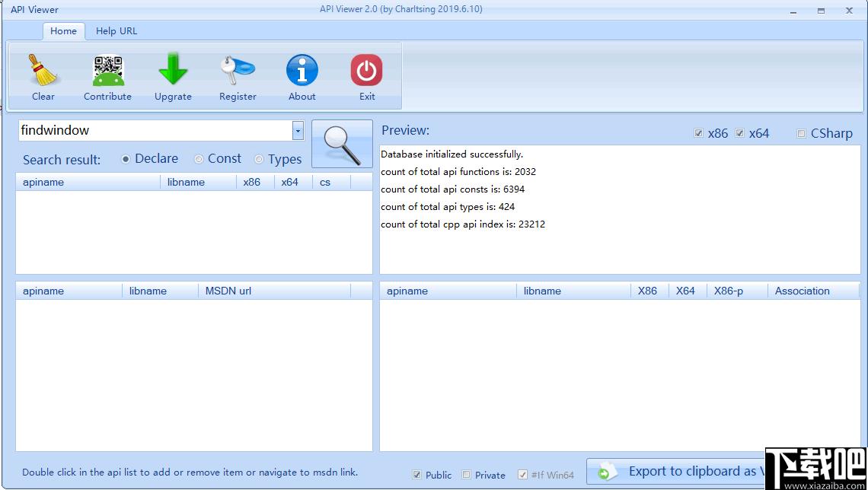Viewport: 868px width, 490px height.
Task: Sort search results by libname column
Action: (198, 182)
